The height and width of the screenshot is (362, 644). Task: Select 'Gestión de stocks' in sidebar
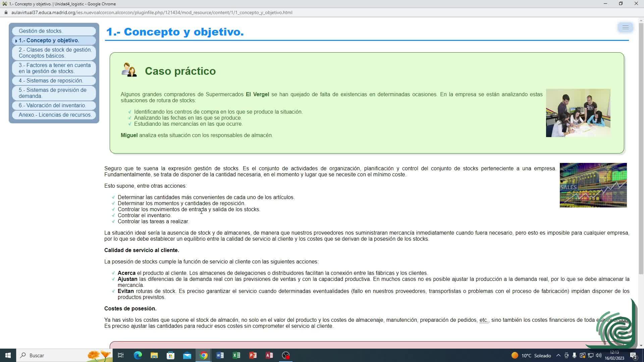[x=41, y=31]
